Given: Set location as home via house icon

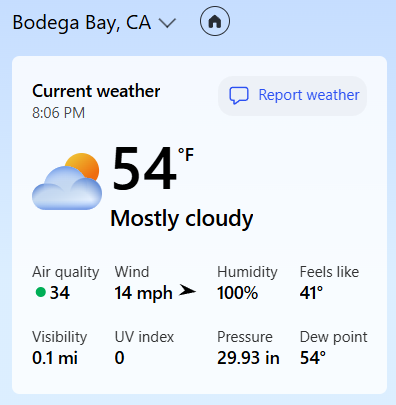Looking at the screenshot, I should coord(215,21).
